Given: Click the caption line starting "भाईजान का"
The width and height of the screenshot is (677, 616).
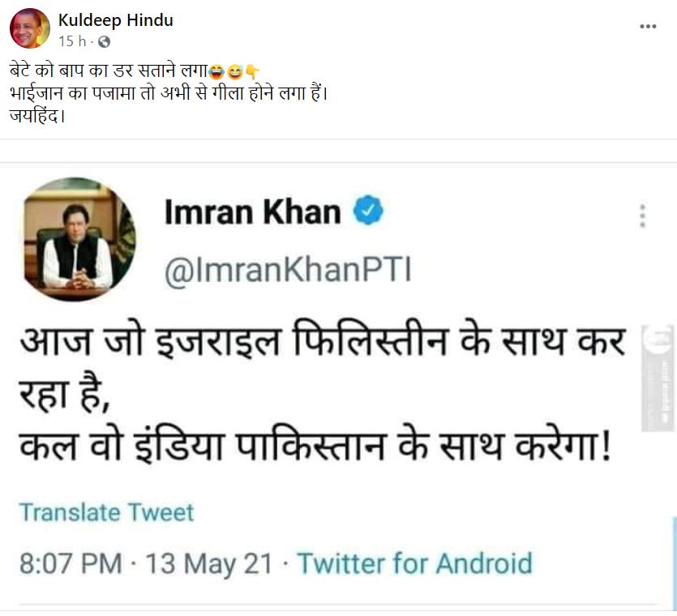Looking at the screenshot, I should tap(170, 92).
